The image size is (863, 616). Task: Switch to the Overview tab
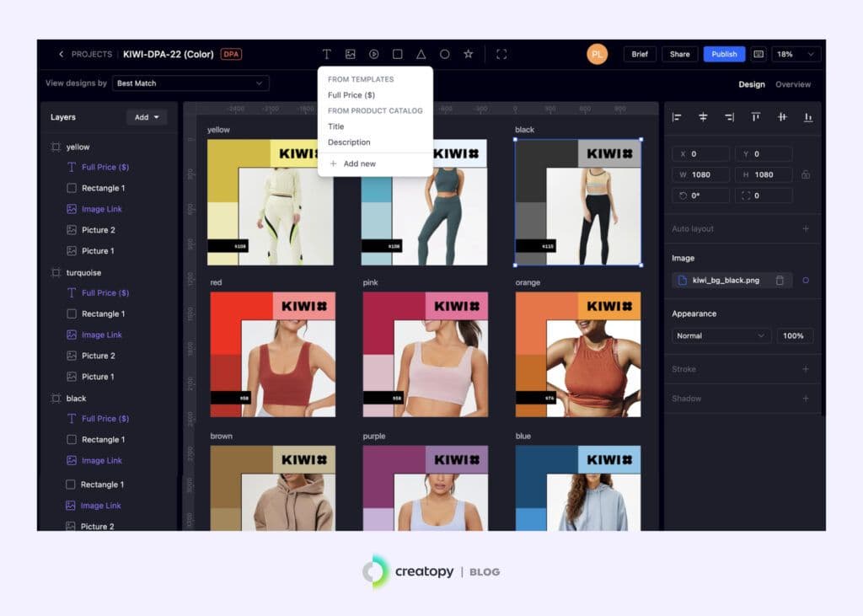793,84
